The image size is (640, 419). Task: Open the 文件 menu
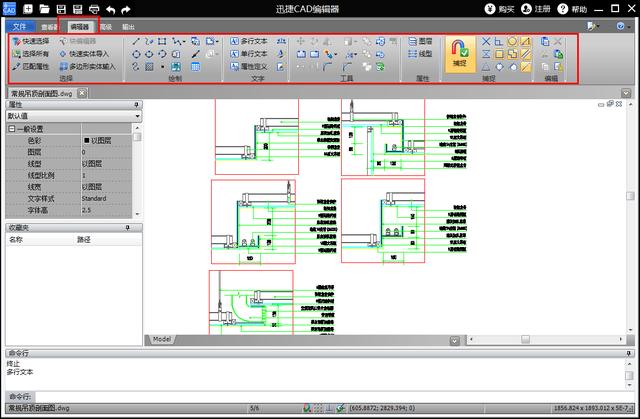point(19,27)
